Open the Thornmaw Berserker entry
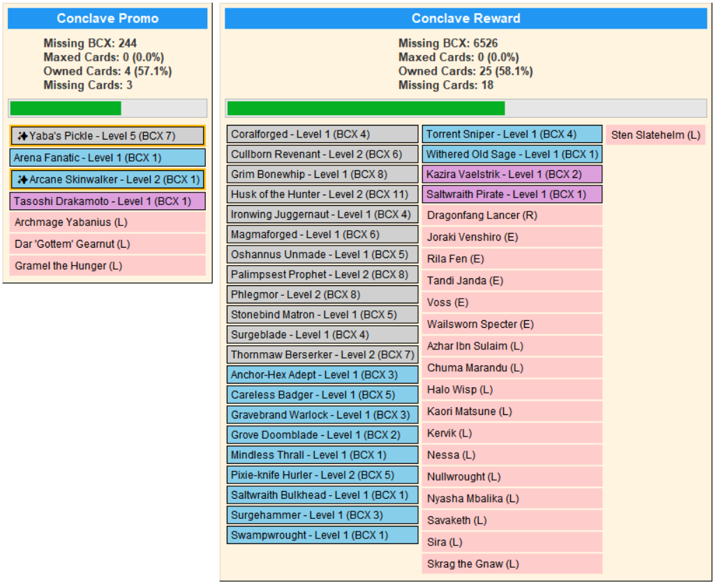Screen dimensions: 716x588 coord(322,355)
